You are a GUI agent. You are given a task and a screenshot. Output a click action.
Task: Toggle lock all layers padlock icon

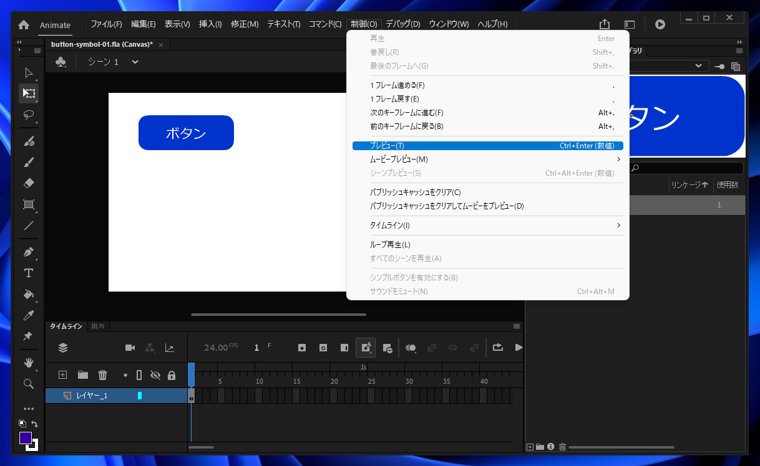pyautogui.click(x=172, y=375)
